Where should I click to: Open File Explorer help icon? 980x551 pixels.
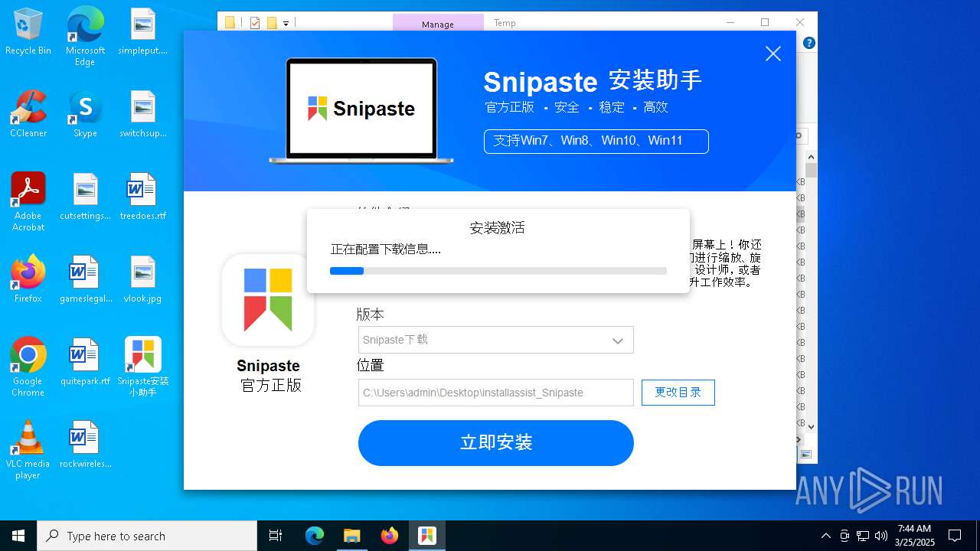coord(808,44)
